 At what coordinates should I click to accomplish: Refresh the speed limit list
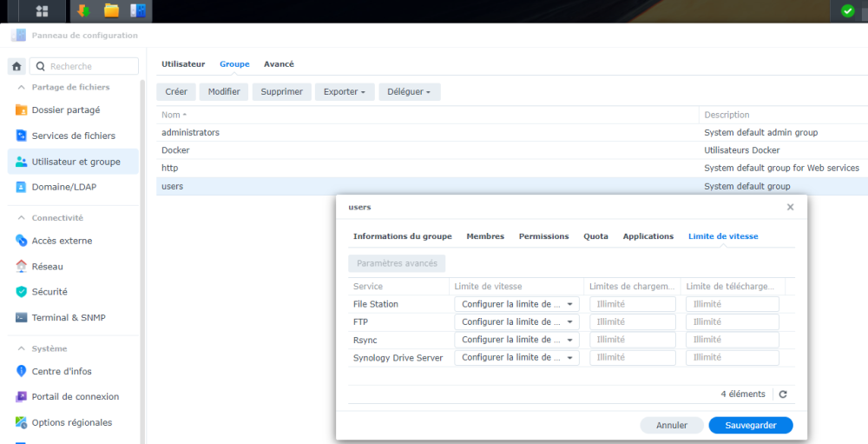pos(783,394)
